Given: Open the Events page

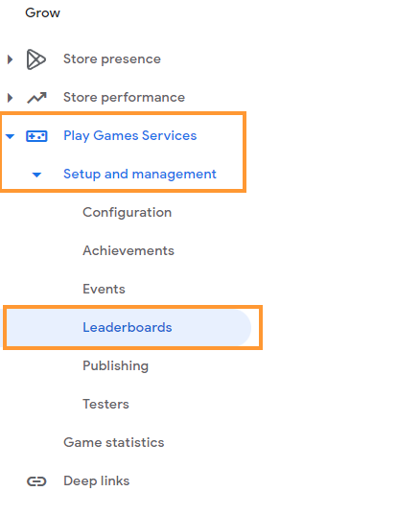Looking at the screenshot, I should (104, 289).
